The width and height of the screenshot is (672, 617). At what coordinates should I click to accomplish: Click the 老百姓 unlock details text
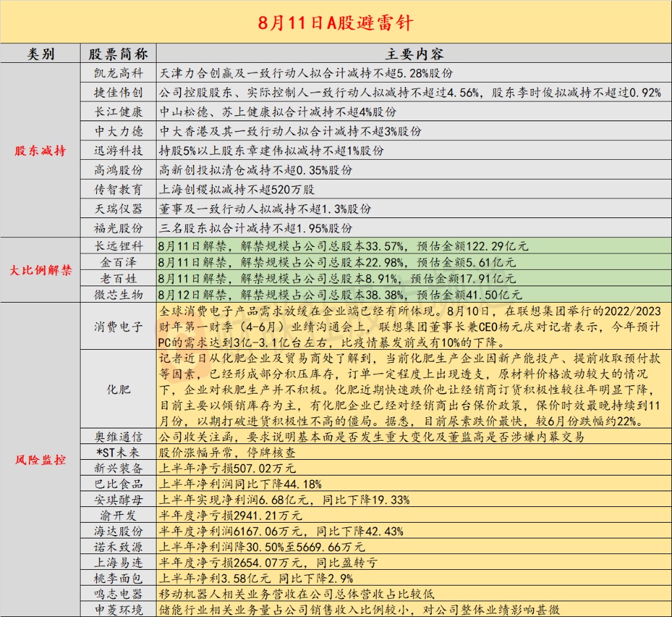pos(341,278)
